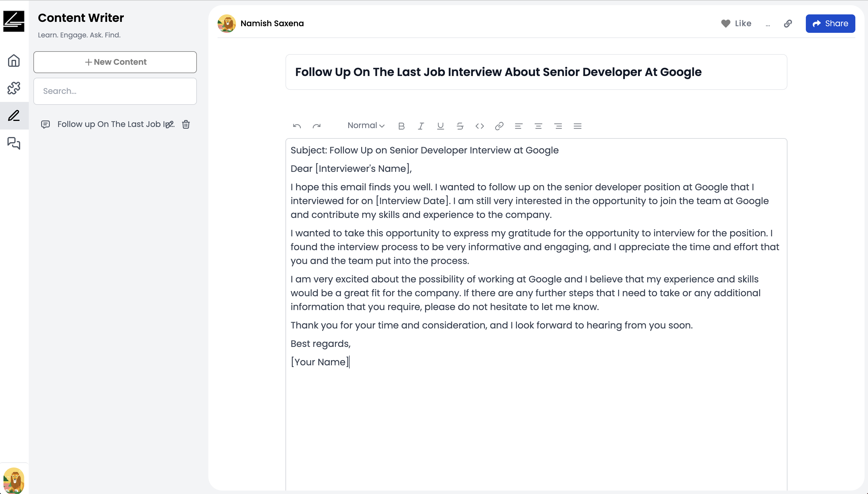Screen dimensions: 868x494
Task: Click the New Content button
Action: click(x=115, y=62)
